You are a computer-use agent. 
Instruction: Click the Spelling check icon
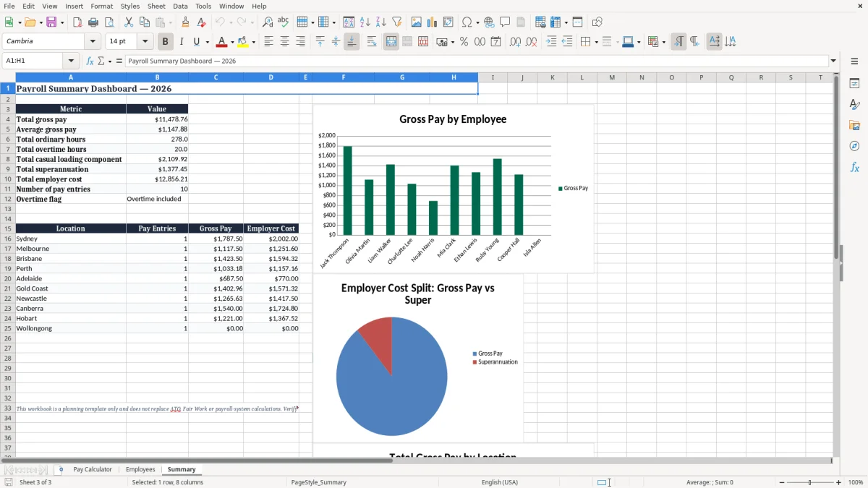(x=283, y=22)
